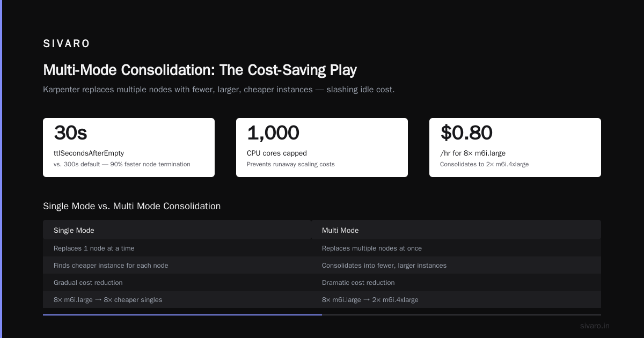Open the sivaro.in footer link
The image size is (644, 338).
(x=595, y=326)
